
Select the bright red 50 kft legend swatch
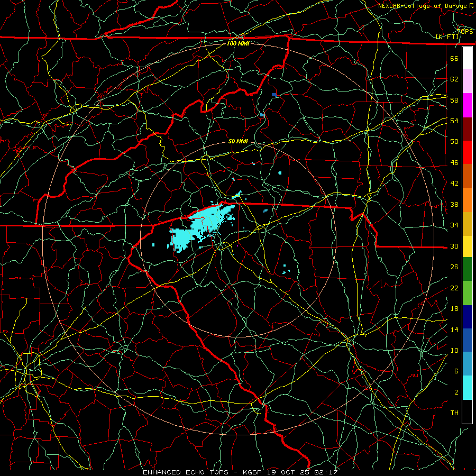pyautogui.click(x=467, y=152)
